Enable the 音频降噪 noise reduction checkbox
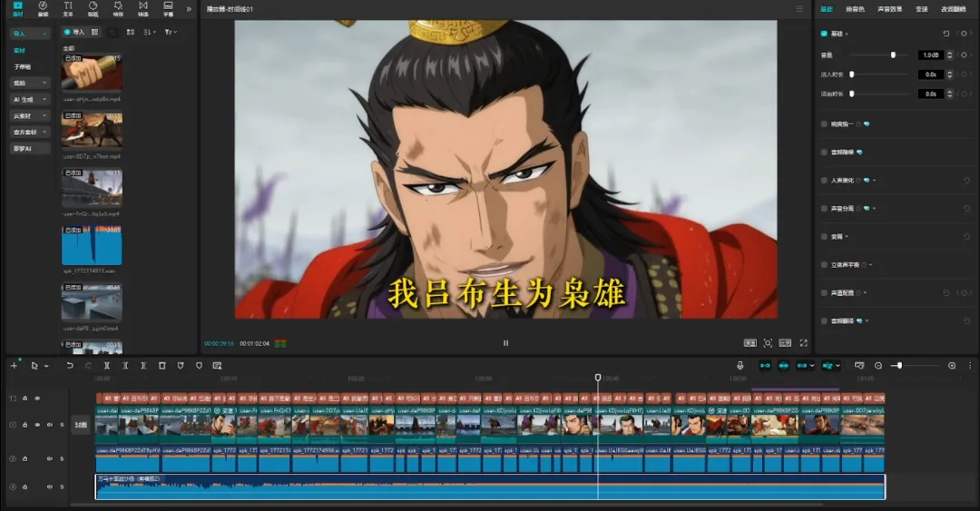The image size is (980, 511). point(824,152)
